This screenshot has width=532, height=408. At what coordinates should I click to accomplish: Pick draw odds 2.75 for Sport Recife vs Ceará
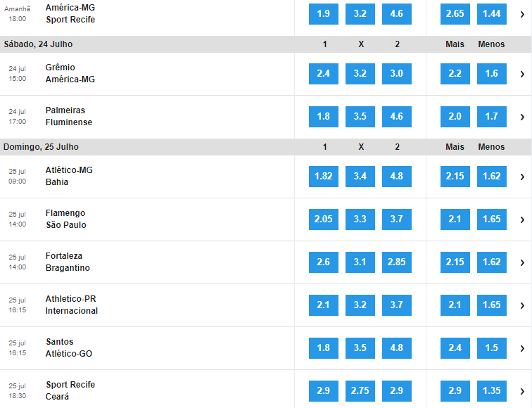tap(360, 391)
